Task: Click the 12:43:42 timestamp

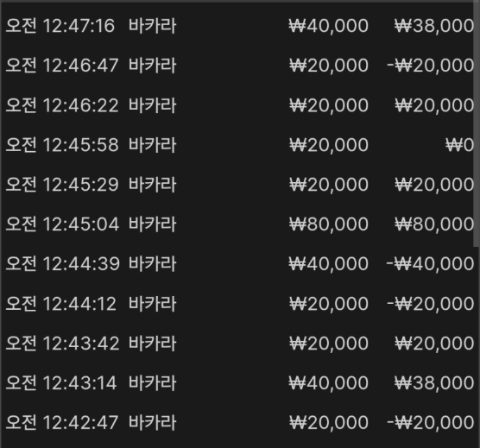Action: point(81,344)
